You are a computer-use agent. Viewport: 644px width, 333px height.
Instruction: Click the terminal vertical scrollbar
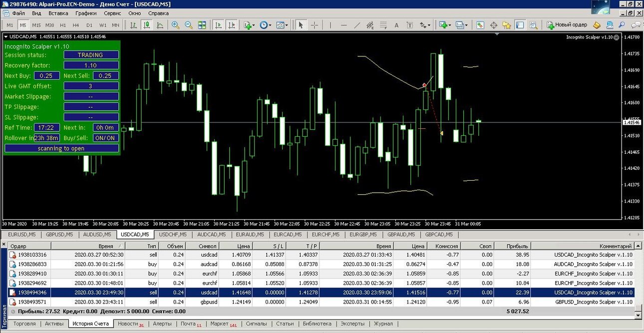pos(639,280)
